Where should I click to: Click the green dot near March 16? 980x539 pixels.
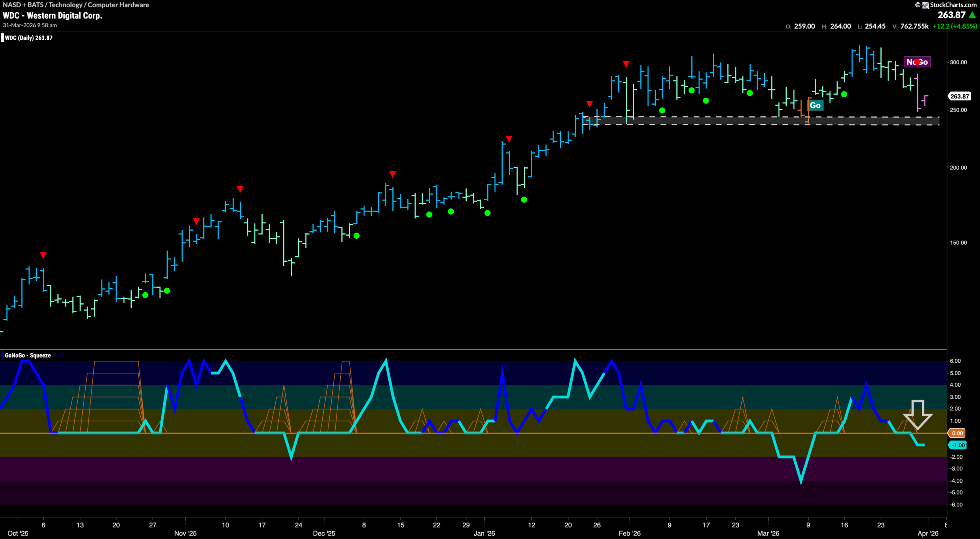tap(844, 94)
